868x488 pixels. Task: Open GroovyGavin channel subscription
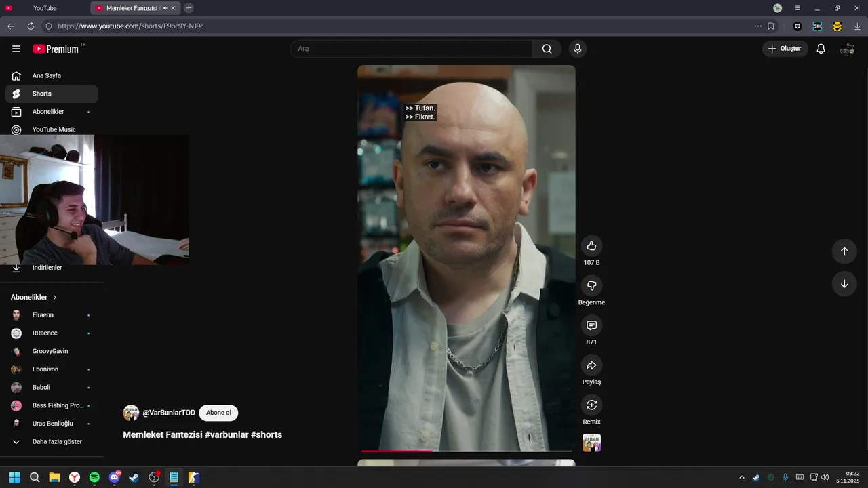(52, 351)
